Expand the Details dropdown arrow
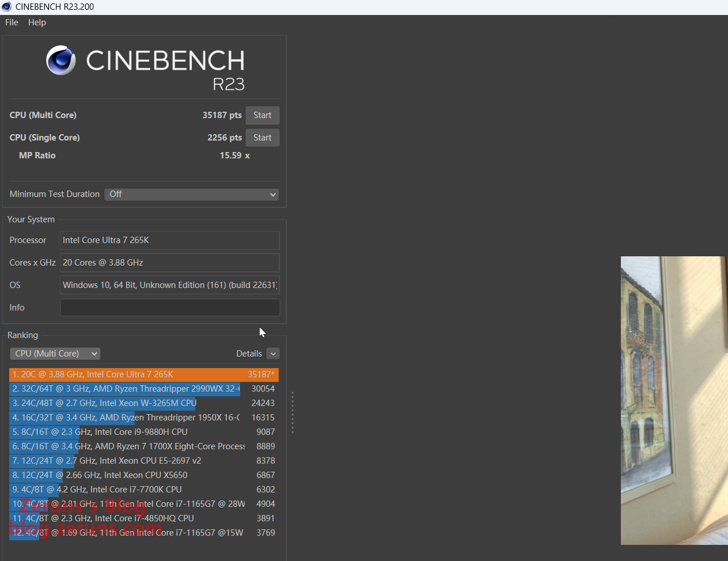This screenshot has width=728, height=561. pyautogui.click(x=273, y=354)
